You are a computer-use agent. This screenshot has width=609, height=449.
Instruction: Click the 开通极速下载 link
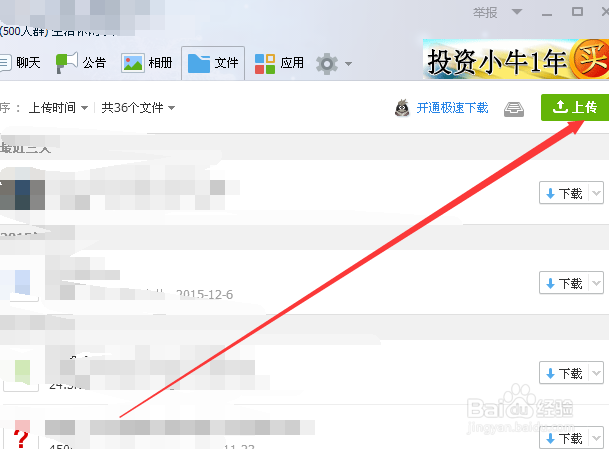tap(452, 108)
